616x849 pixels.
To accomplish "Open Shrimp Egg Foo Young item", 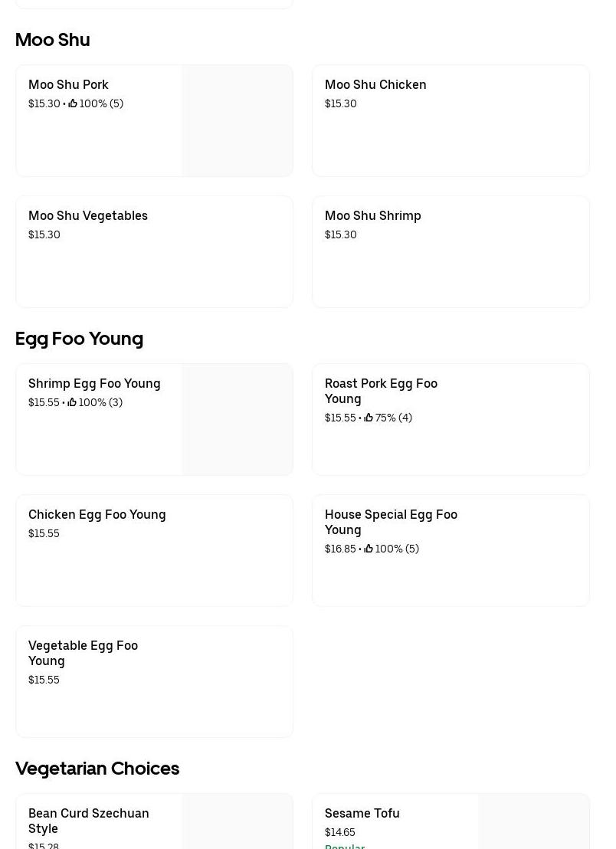I will point(94,383).
